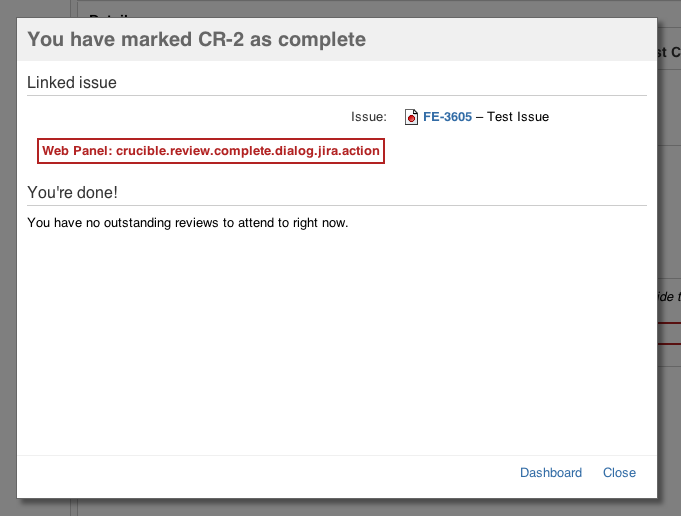The height and width of the screenshot is (516, 681).
Task: Click the 'Test Issue' summary text
Action: point(518,117)
